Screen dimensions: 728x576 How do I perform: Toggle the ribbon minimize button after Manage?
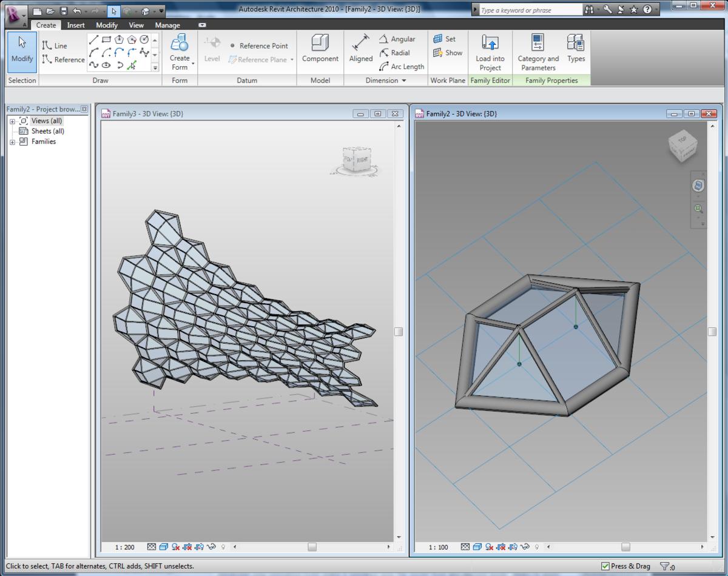pyautogui.click(x=202, y=25)
